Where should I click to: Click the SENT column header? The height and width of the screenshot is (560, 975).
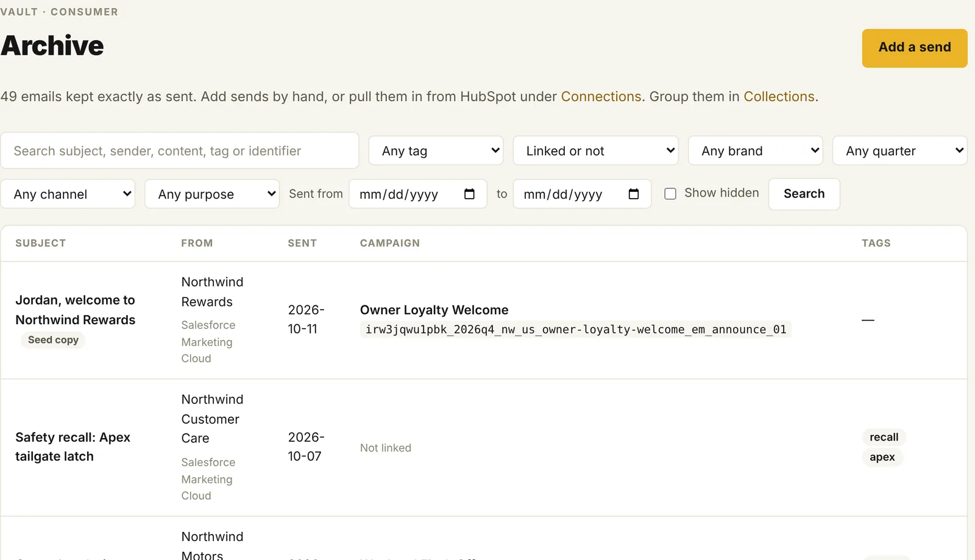click(x=302, y=243)
